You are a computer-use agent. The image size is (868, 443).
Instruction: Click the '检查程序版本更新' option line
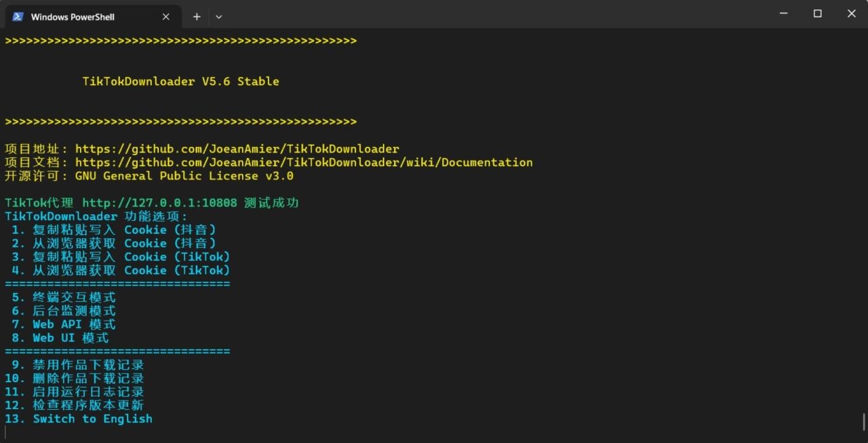pos(75,405)
